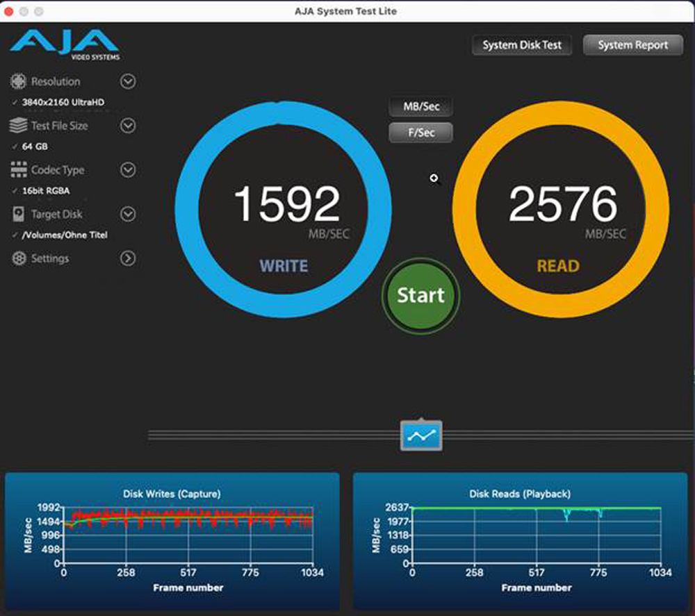Toggle the graph view chart icon

[x=421, y=435]
